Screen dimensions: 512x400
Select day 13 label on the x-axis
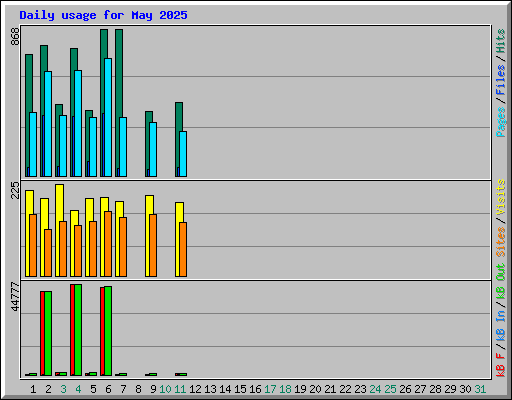pos(210,389)
